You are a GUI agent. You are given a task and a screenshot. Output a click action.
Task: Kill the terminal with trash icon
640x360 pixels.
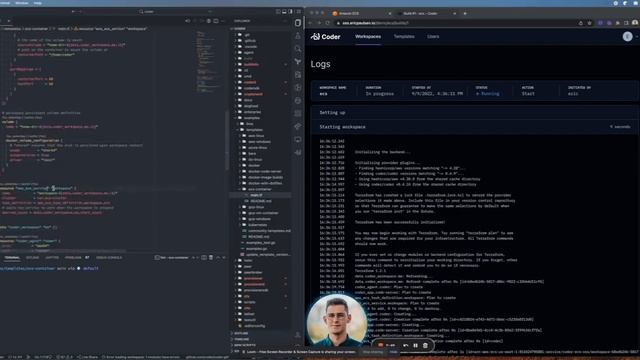click(211, 258)
